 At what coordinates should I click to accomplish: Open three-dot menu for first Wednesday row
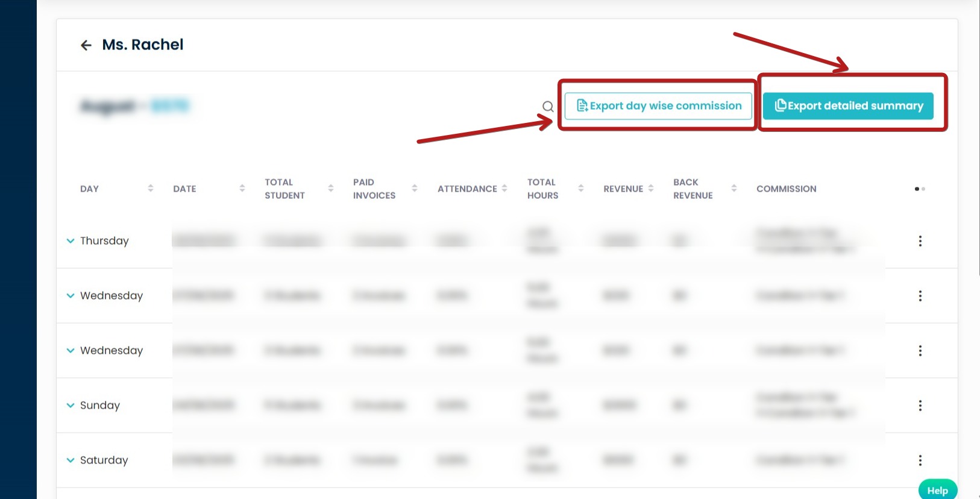coord(920,296)
